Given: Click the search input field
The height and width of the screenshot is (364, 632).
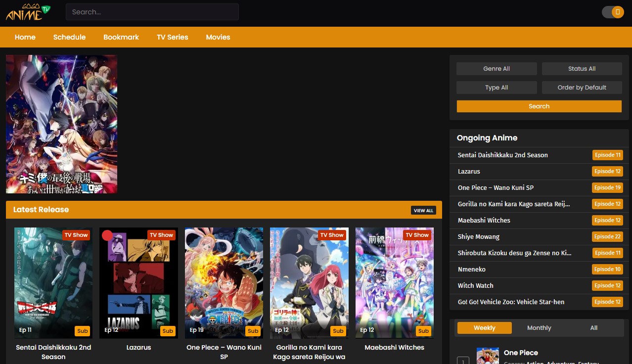Looking at the screenshot, I should pos(152,12).
